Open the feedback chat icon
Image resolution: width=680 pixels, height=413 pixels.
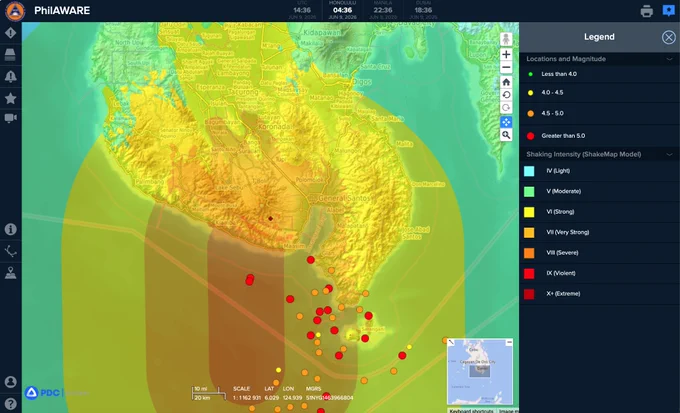(x=669, y=10)
